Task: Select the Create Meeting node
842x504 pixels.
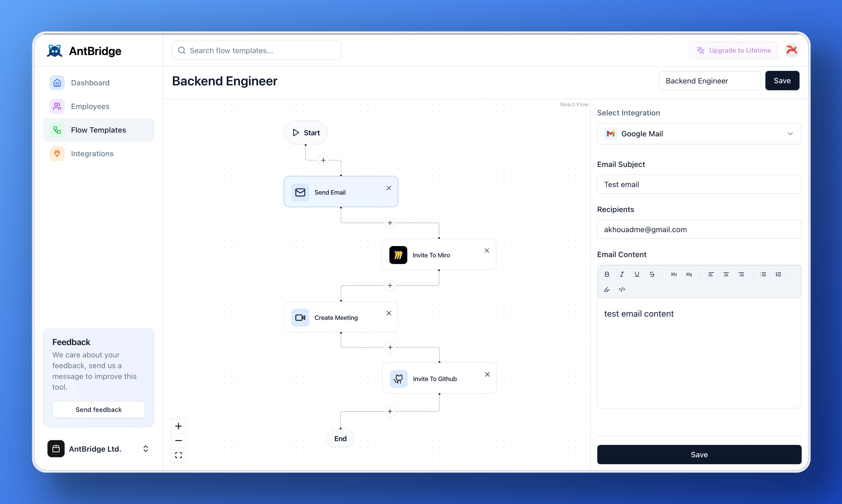Action: (341, 317)
